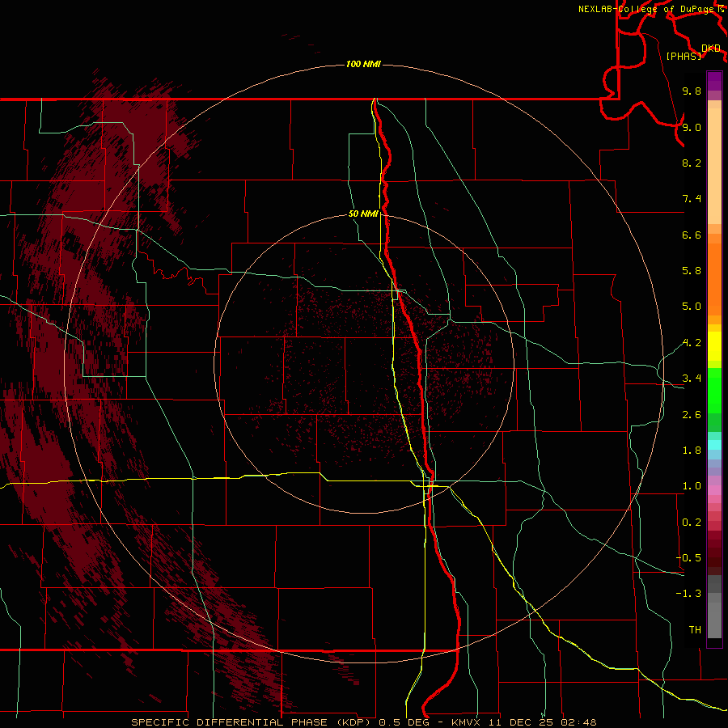Pick the bright yellow band on the color bar
The image size is (728, 728).
(x=714, y=346)
